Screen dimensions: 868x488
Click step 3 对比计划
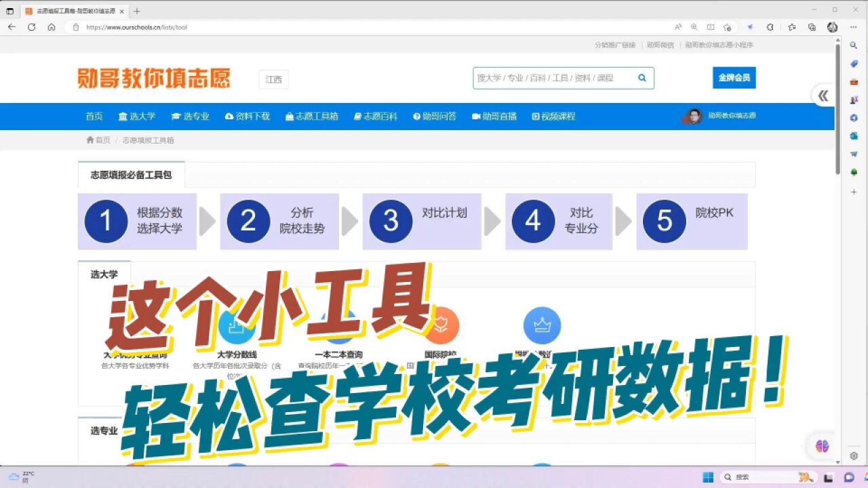coord(422,222)
